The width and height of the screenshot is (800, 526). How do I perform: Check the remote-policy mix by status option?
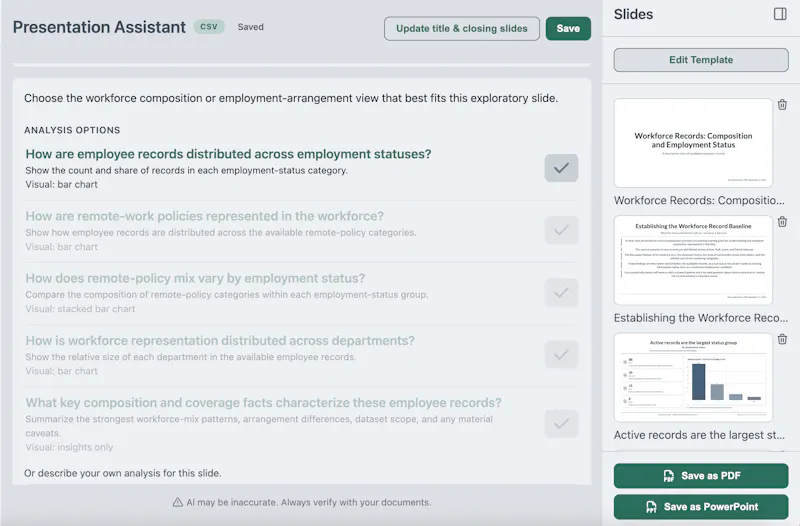click(x=561, y=292)
